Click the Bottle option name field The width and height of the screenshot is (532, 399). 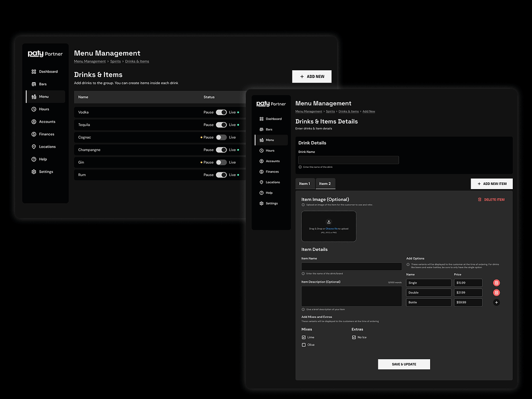click(x=429, y=302)
